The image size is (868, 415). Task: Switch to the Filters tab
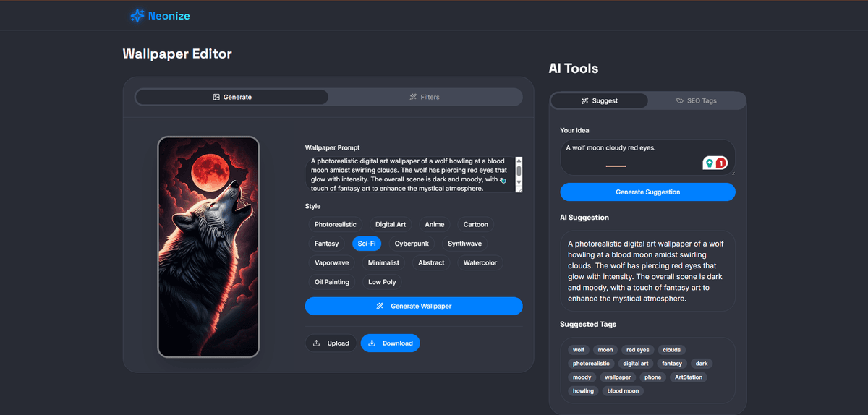pyautogui.click(x=425, y=97)
